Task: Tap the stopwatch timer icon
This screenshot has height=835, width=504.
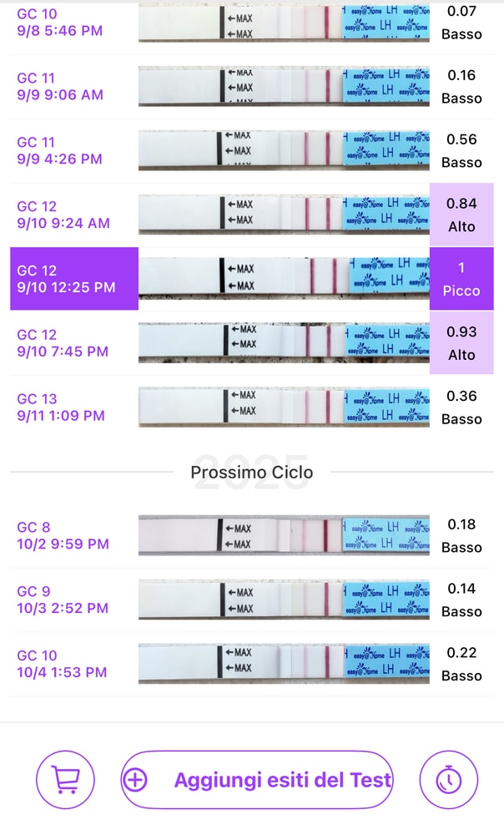Action: (x=449, y=780)
